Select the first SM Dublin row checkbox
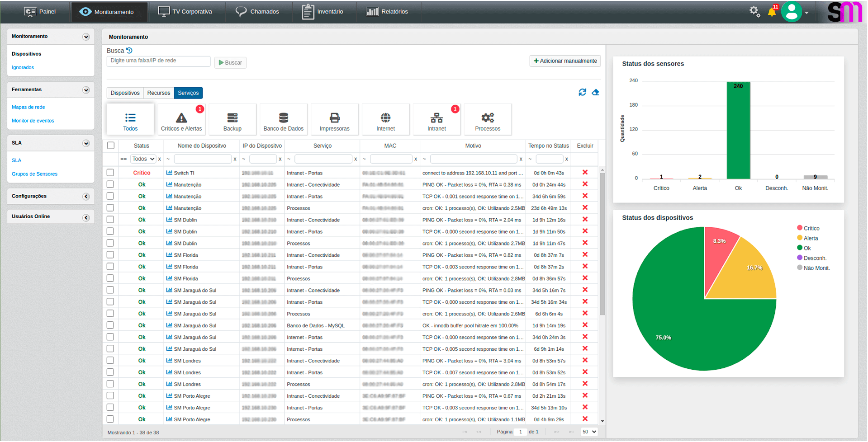This screenshot has width=868, height=442. coord(110,220)
